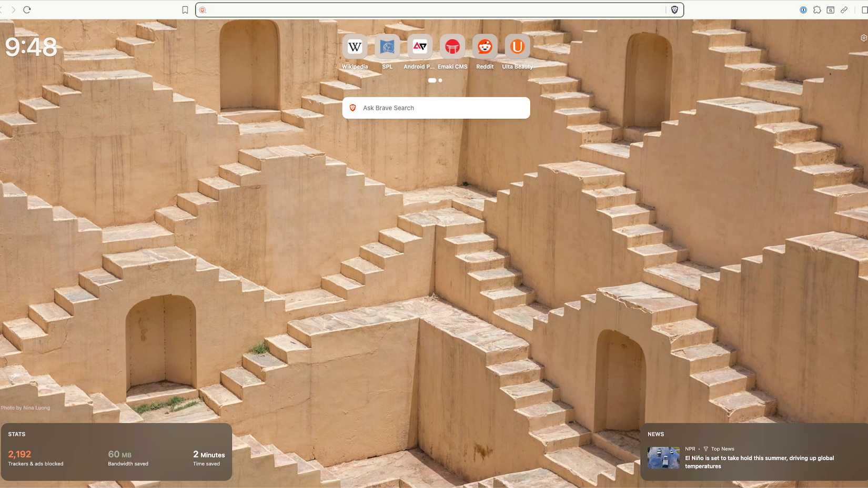Open the Extensions puzzle-piece menu
Viewport: 868px width, 488px height.
[817, 9]
